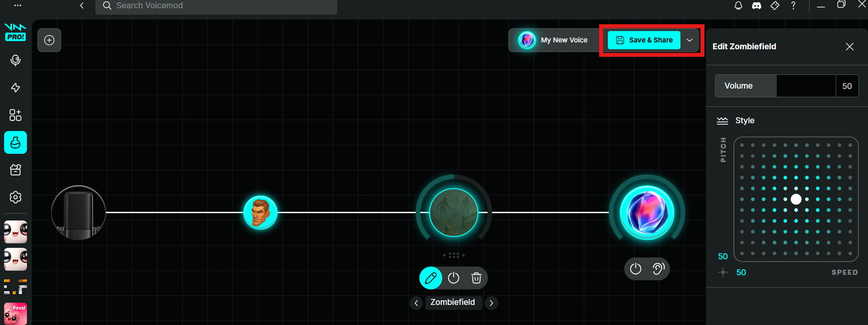The height and width of the screenshot is (325, 868).
Task: Click the pencil edit icon for Zombiefield
Action: (431, 278)
